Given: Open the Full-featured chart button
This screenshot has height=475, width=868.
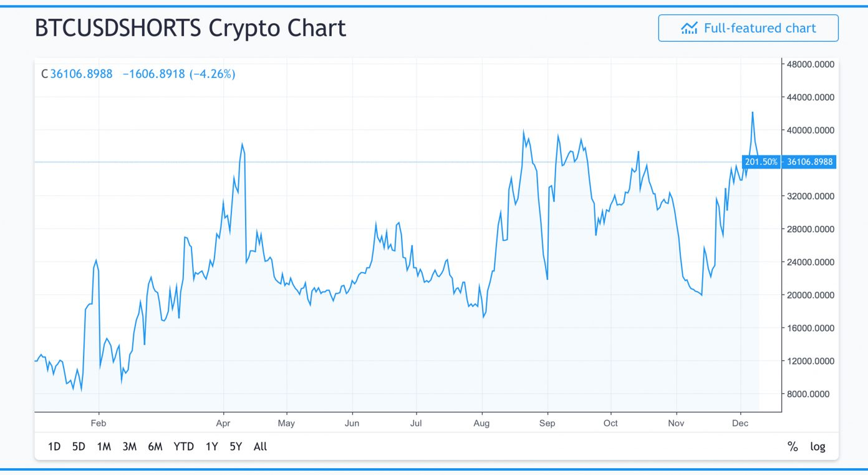Looking at the screenshot, I should coord(748,28).
